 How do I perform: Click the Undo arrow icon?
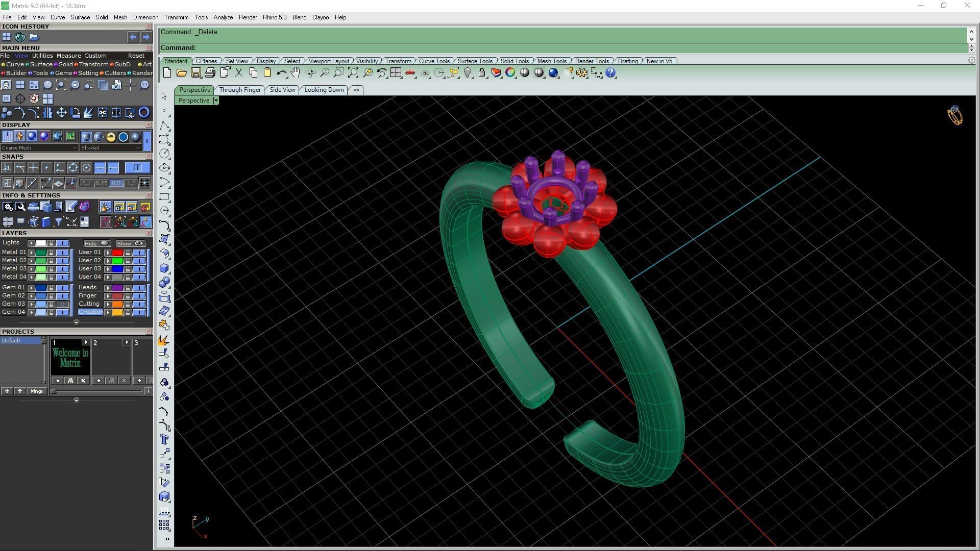point(281,73)
